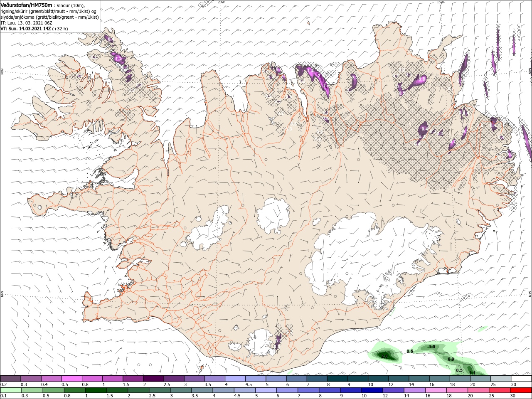The width and height of the screenshot is (532, 399).
Task: Click the palest green bottom-row swatch labeled 0.1
Action: (x=11, y=390)
